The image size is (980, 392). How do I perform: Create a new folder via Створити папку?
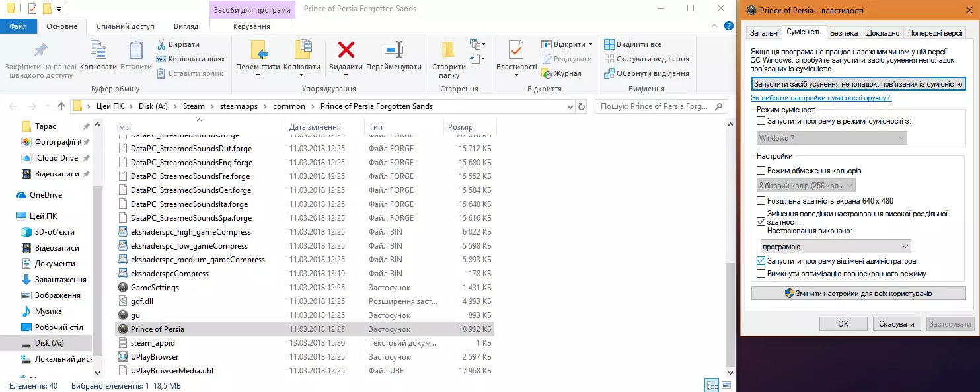click(449, 59)
